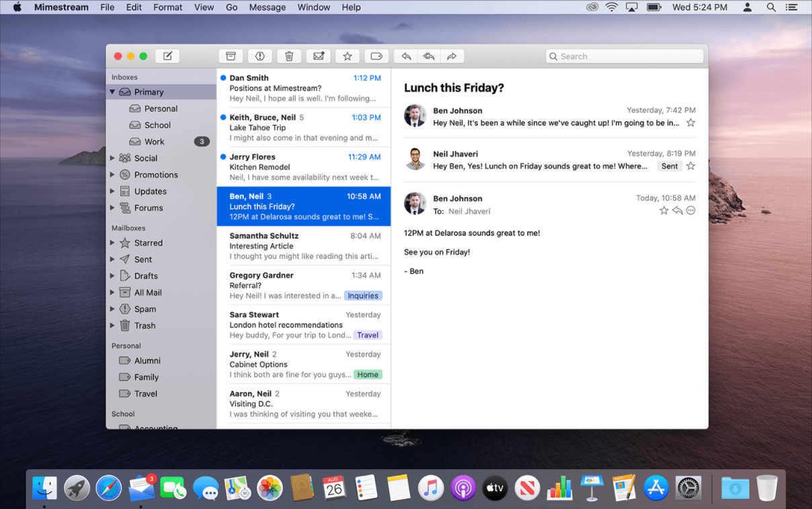Apply a label using the toolbar tag icon
The width and height of the screenshot is (812, 509).
(376, 56)
